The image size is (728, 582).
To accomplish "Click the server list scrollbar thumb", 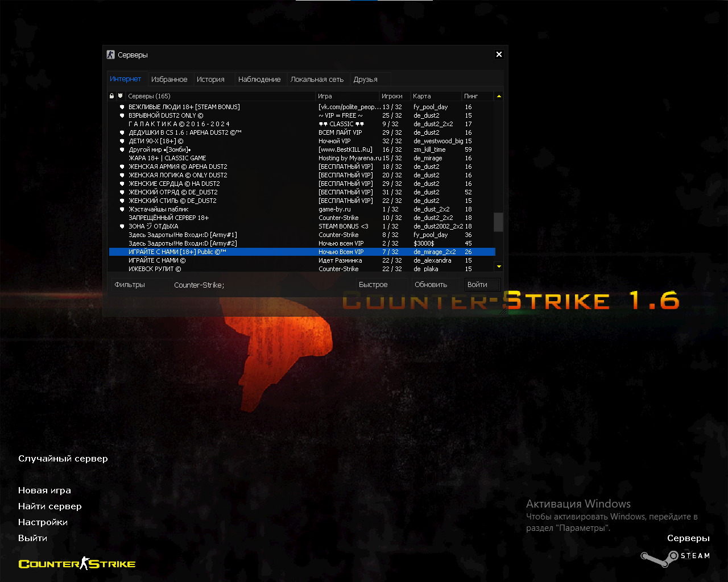I will coord(499,222).
